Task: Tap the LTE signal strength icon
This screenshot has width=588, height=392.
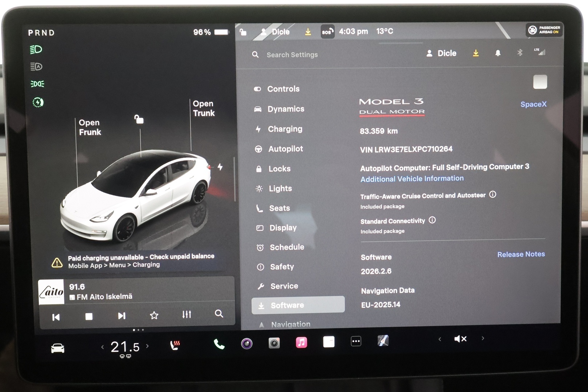Action: (540, 52)
